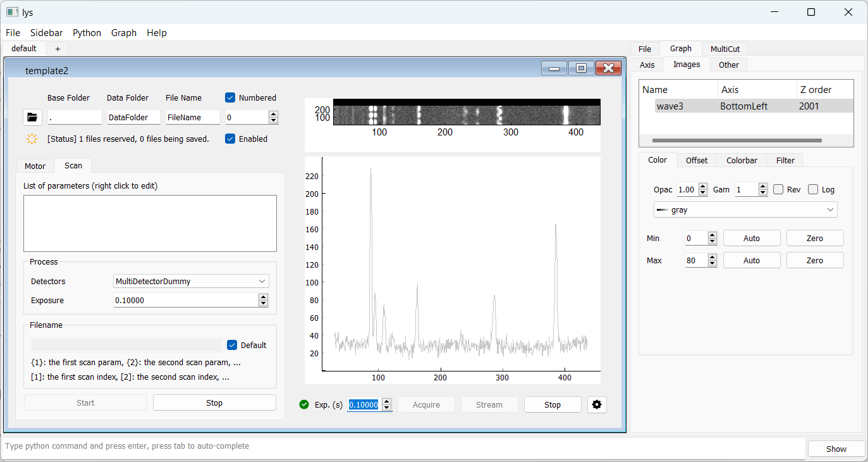Expand the gray colormap dropdown
Image resolution: width=868 pixels, height=462 pixels.
point(745,209)
